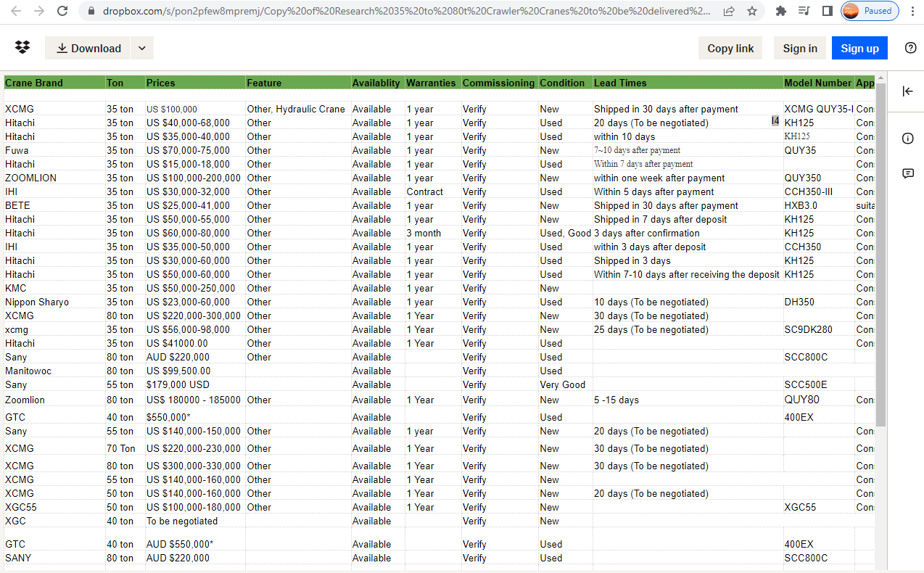Share this page from the address bar

click(x=729, y=11)
